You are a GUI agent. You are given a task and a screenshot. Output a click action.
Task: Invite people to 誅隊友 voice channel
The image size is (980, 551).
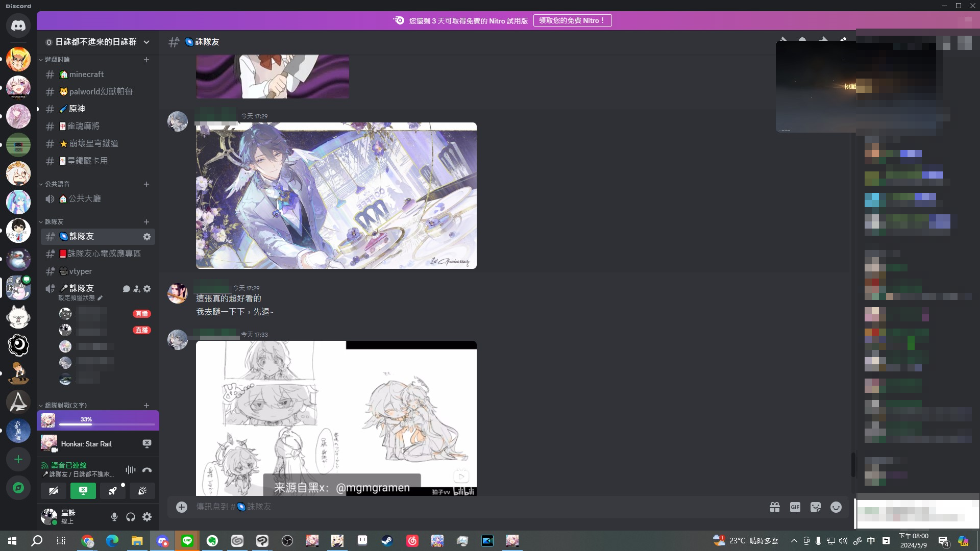[x=137, y=289]
